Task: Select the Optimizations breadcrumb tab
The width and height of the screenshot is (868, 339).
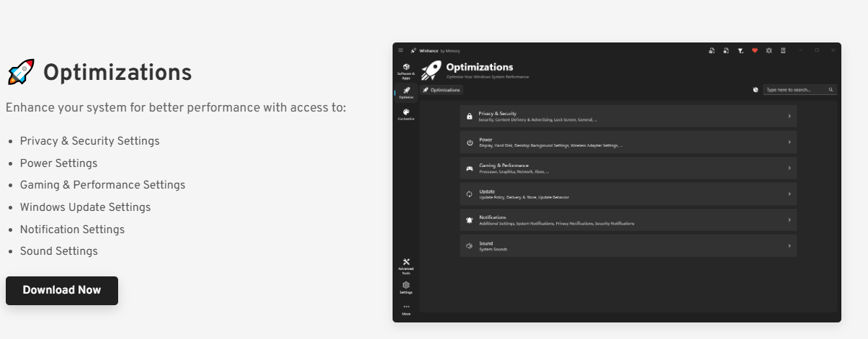Action: [x=442, y=90]
